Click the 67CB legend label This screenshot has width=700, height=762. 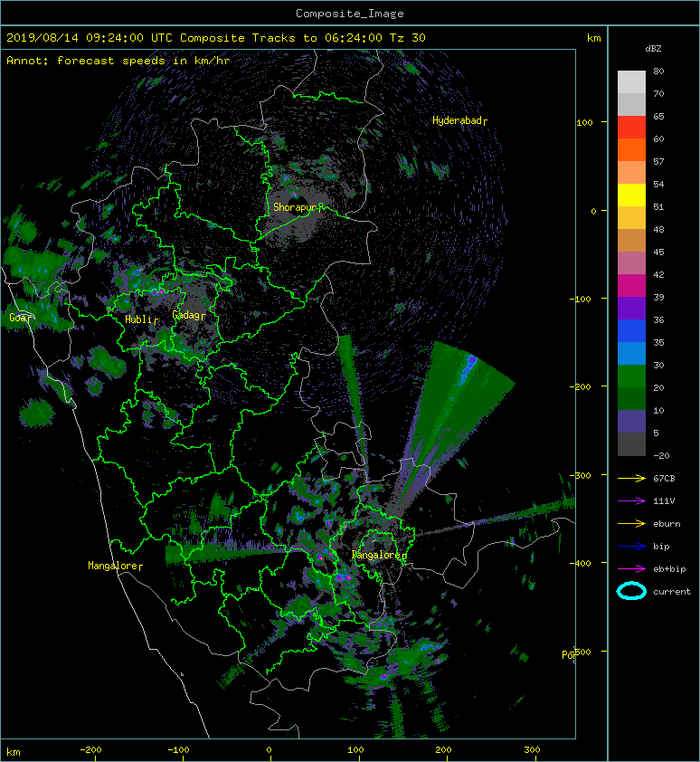(664, 478)
